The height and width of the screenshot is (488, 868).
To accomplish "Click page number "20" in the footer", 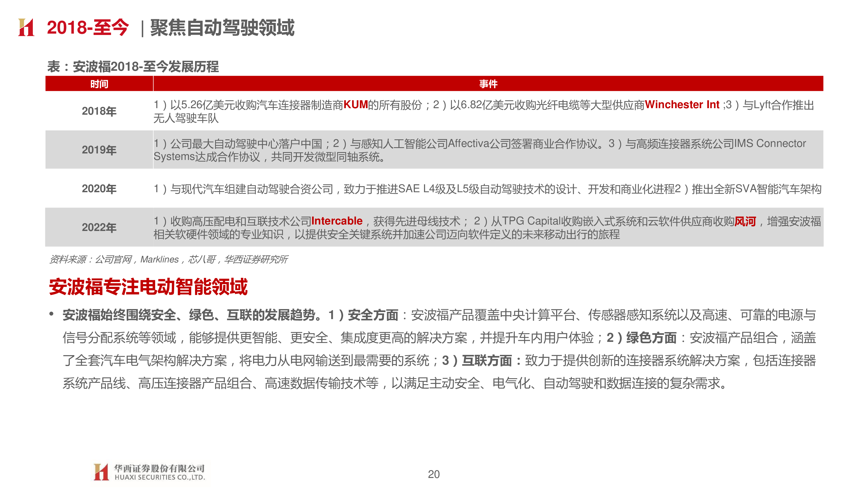I will (434, 474).
